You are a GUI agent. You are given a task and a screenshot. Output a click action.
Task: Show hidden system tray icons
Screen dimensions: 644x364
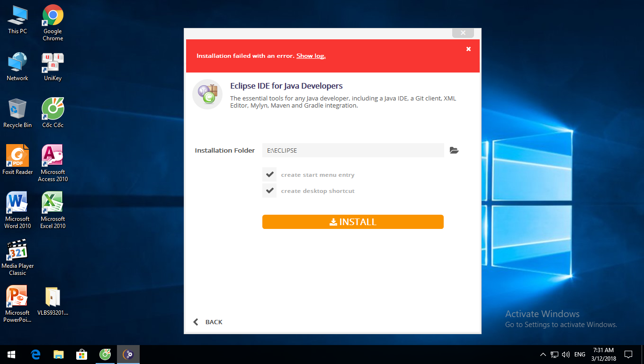point(543,355)
